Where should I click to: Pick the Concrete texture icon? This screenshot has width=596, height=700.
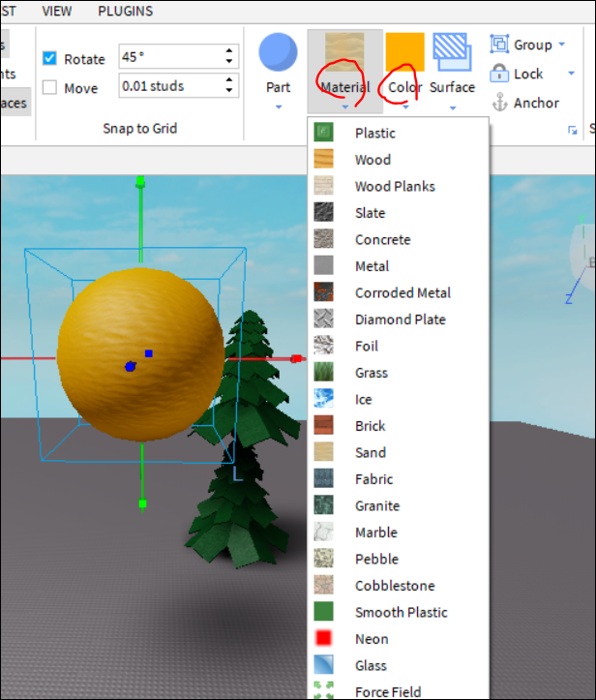(323, 239)
